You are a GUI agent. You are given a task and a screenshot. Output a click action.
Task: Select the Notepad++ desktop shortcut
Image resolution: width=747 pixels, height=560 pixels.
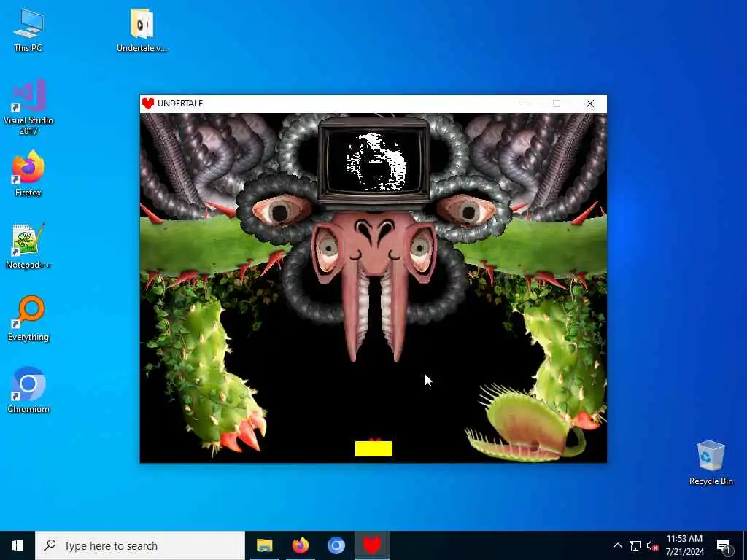28,246
